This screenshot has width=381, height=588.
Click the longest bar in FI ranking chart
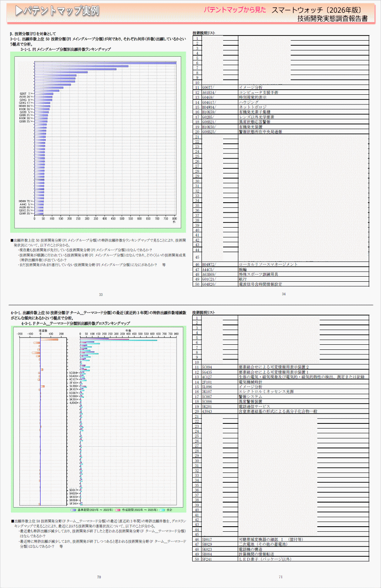(105, 63)
